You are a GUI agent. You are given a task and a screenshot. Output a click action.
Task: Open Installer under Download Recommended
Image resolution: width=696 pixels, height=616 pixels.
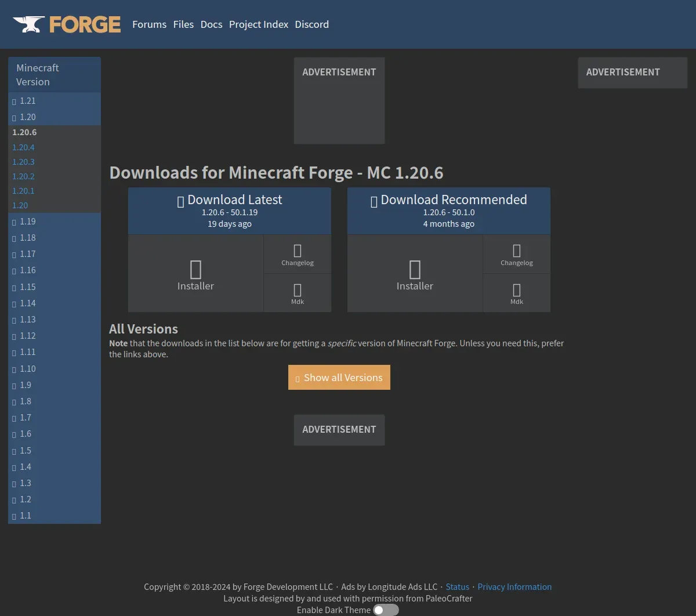[415, 274]
